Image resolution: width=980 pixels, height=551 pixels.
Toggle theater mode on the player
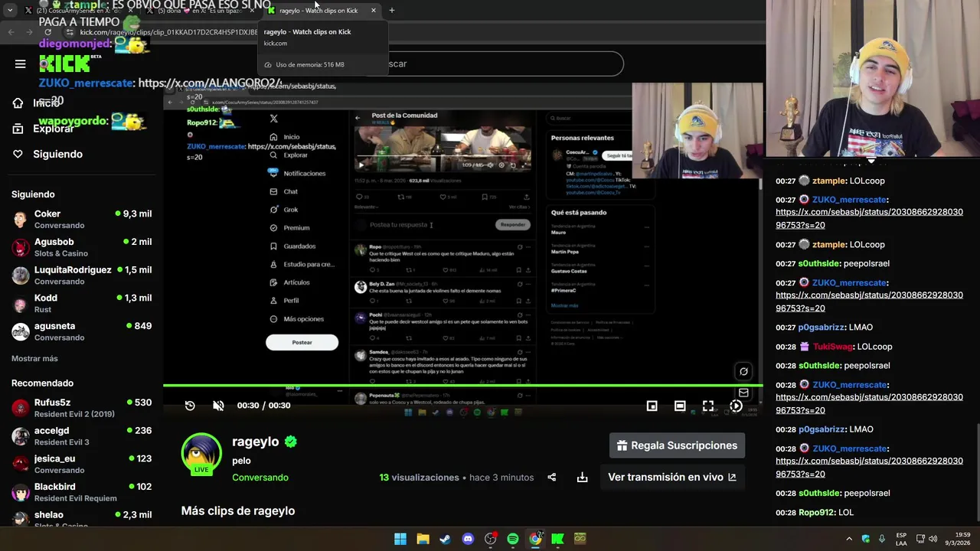[680, 406]
